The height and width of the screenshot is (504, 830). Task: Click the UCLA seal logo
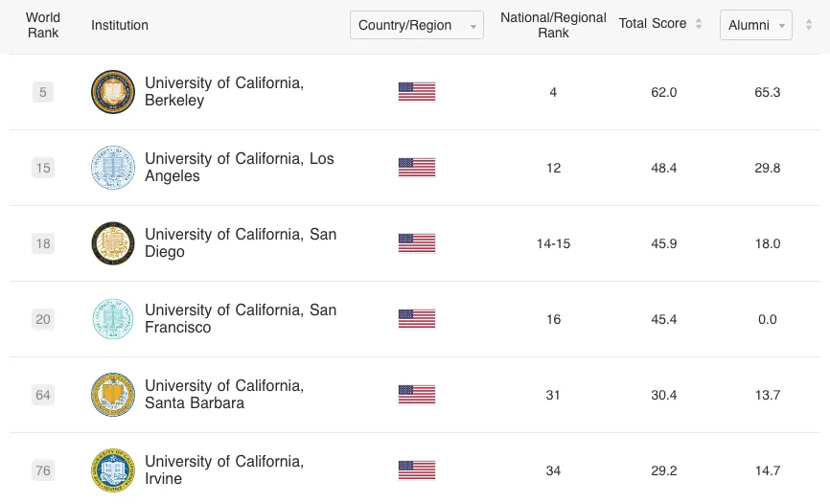pyautogui.click(x=113, y=168)
